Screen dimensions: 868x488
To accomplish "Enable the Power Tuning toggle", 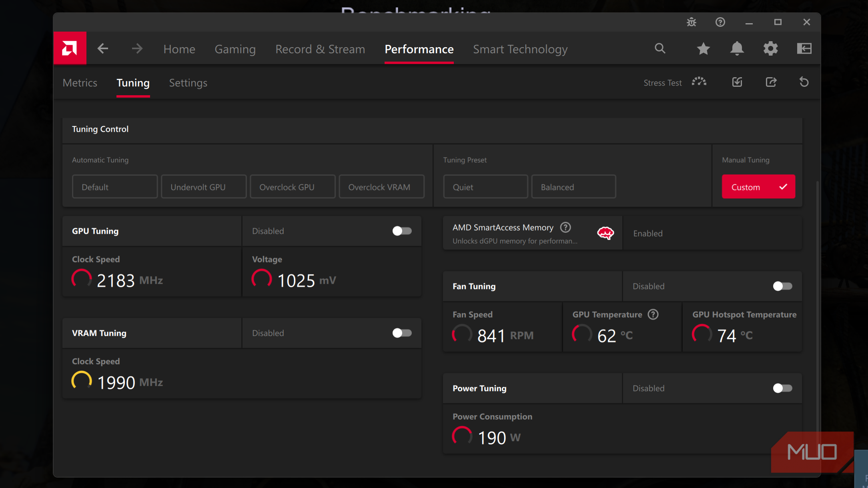I will coord(782,388).
